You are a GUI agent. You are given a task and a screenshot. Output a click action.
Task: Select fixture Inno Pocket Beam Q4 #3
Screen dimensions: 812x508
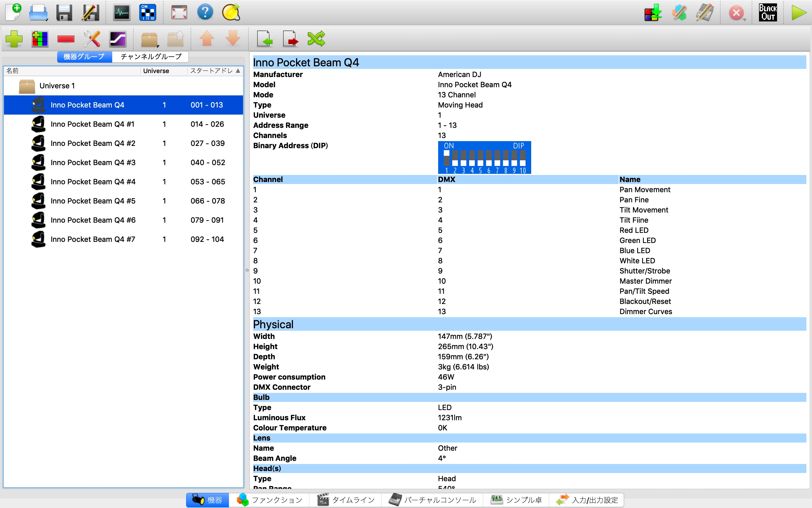tap(123, 162)
